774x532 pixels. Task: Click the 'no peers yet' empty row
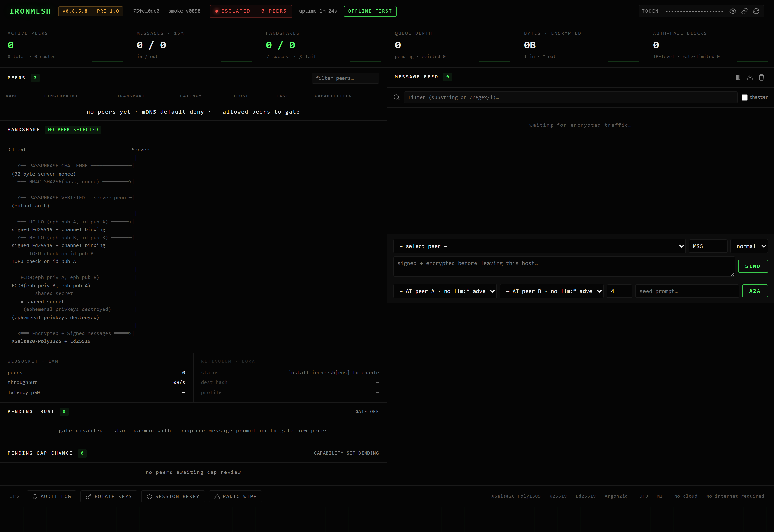(x=193, y=112)
